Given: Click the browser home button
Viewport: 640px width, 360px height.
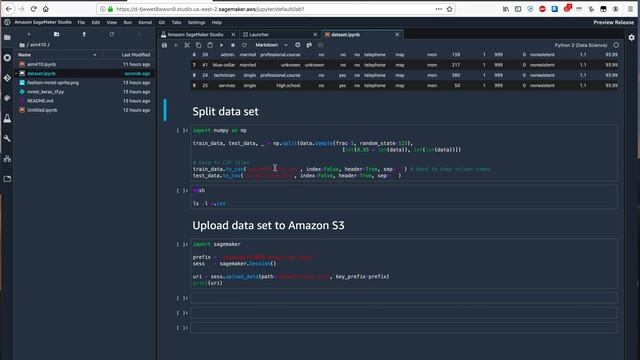Looking at the screenshot, I should pyautogui.click(x=46, y=9).
